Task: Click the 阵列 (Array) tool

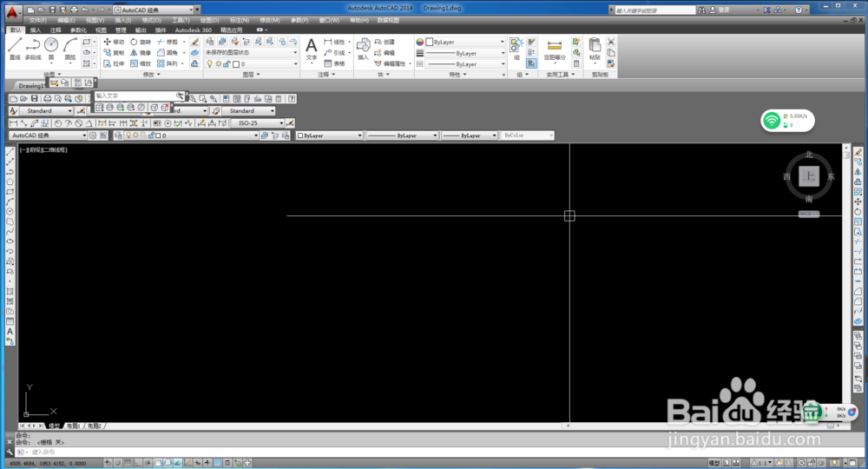Action: [x=168, y=63]
